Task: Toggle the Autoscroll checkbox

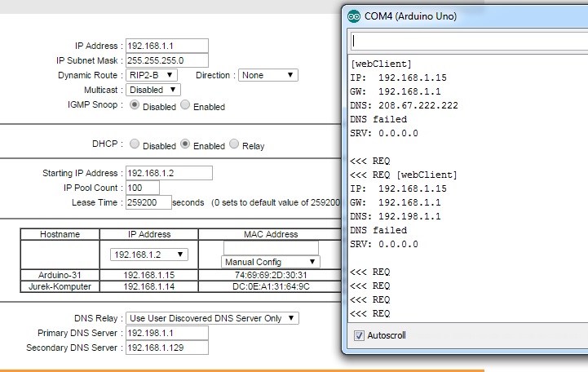Action: [x=359, y=335]
